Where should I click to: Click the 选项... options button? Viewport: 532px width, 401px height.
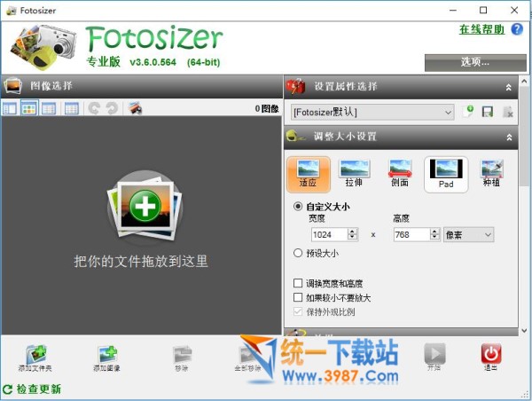pos(475,62)
